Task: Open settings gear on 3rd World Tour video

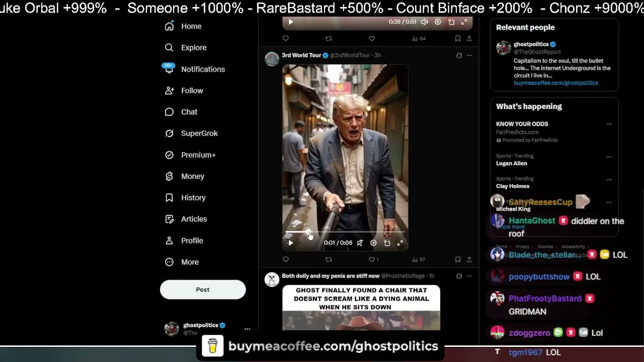Action: click(373, 243)
